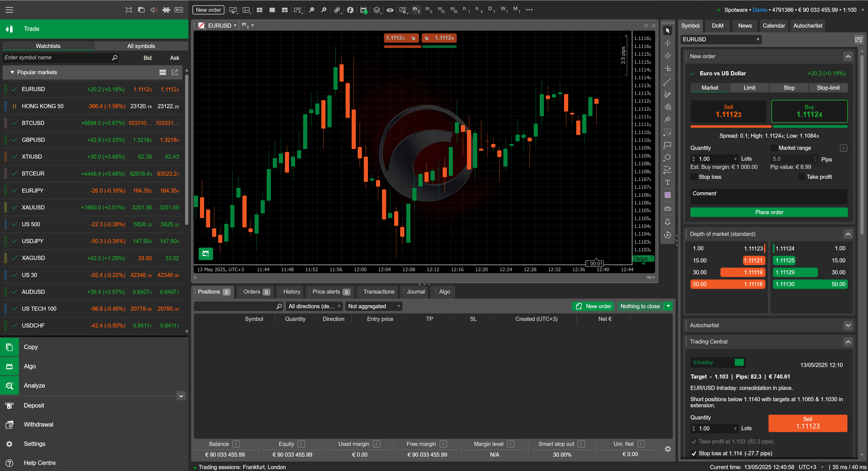
Task: Activate the zoom-in magnifier on the chart toolbar
Action: coord(324,10)
